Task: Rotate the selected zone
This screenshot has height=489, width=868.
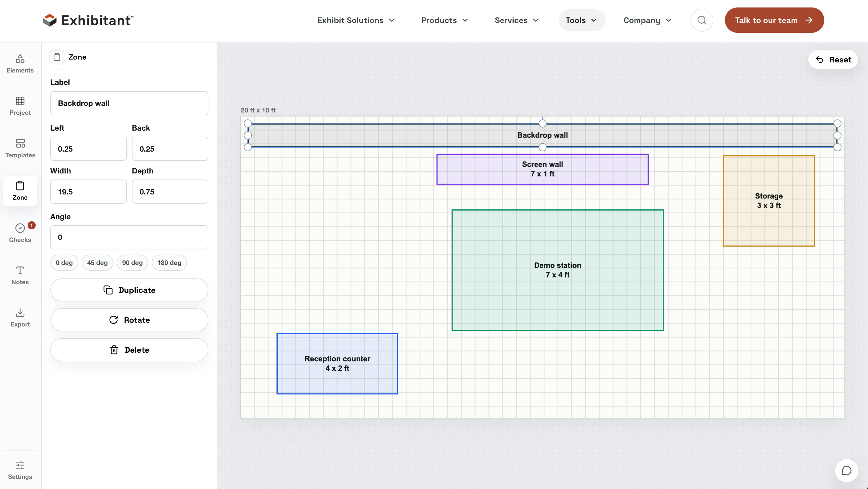Action: click(129, 320)
